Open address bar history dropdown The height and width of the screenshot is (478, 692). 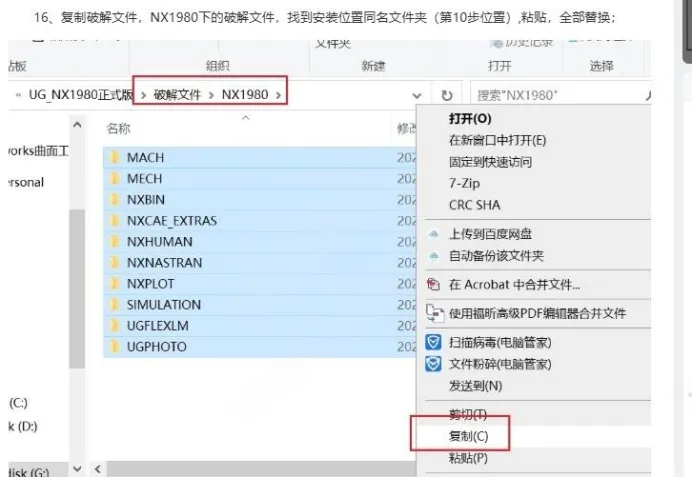(417, 95)
